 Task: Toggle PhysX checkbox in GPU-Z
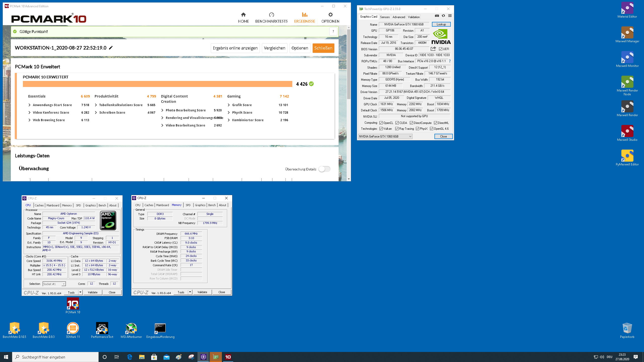[x=417, y=129]
